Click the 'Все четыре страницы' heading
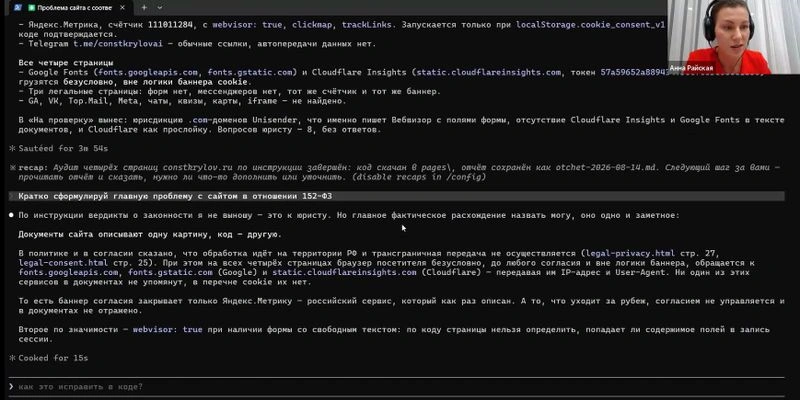Viewport: 800px width, 400px height. coord(66,63)
